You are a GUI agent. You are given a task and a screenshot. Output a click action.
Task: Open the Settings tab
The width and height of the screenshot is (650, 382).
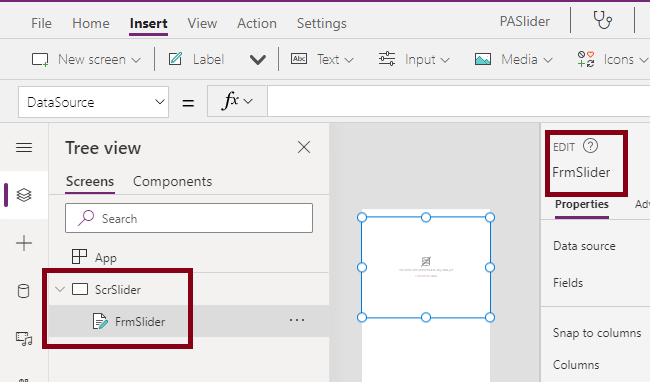coord(322,24)
